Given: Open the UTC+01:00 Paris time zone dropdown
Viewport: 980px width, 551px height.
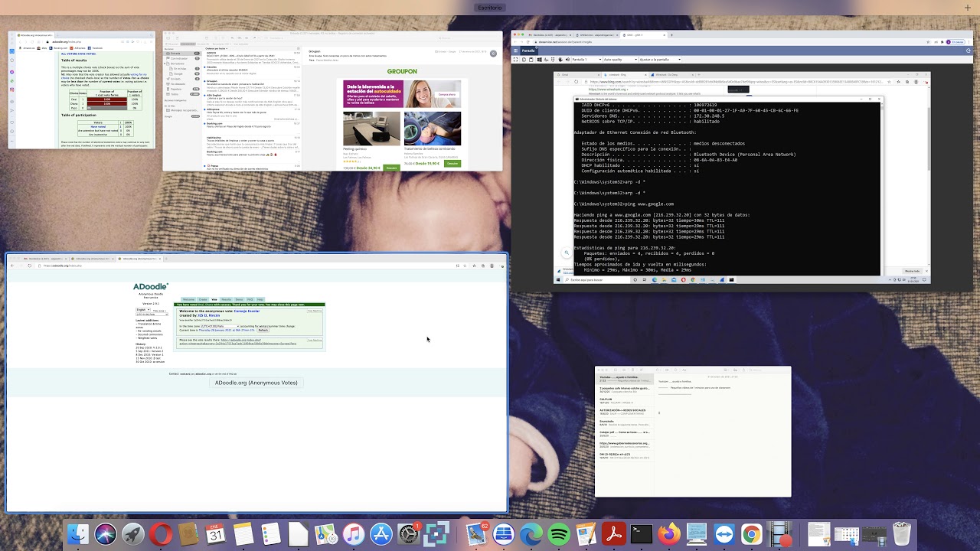Looking at the screenshot, I should tap(220, 326).
